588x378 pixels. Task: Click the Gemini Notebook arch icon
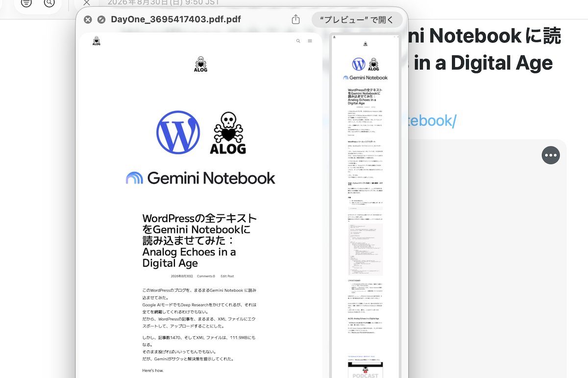click(x=134, y=178)
